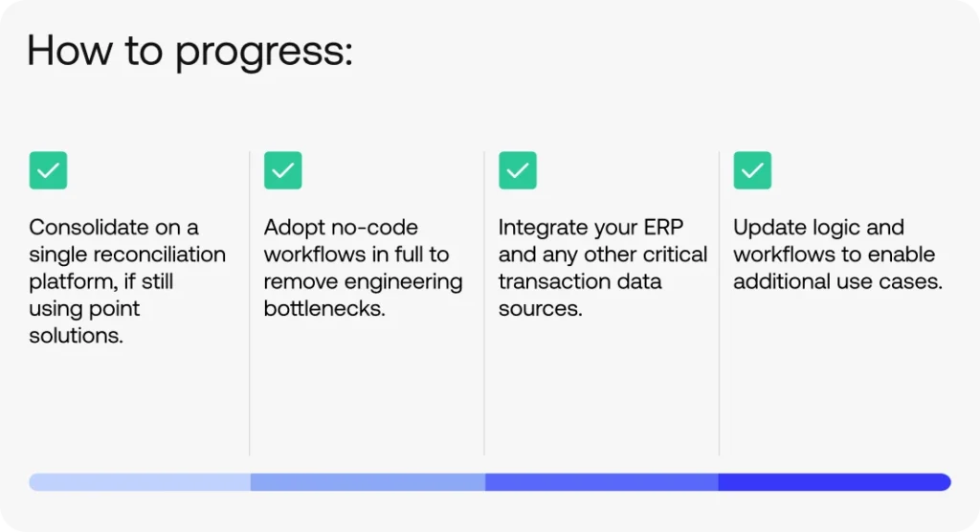Viewport: 980px width, 532px height.
Task: Select the darkest blue final progress bar segment
Action: 833,482
